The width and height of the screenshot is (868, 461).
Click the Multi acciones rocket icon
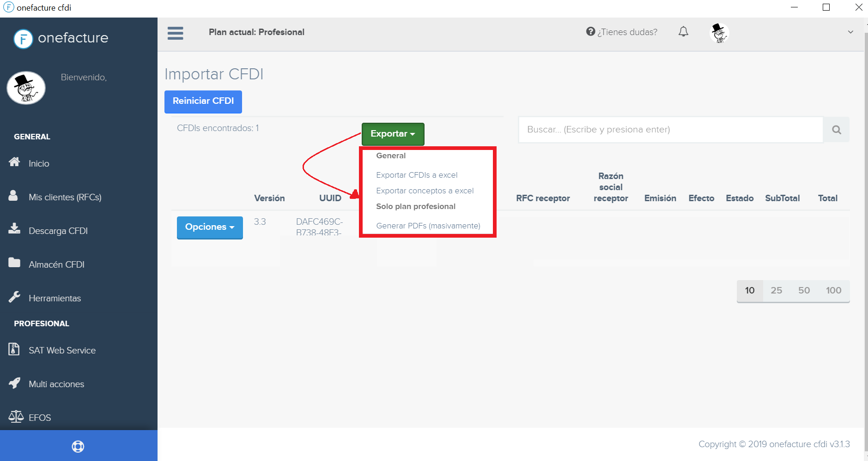coord(14,383)
